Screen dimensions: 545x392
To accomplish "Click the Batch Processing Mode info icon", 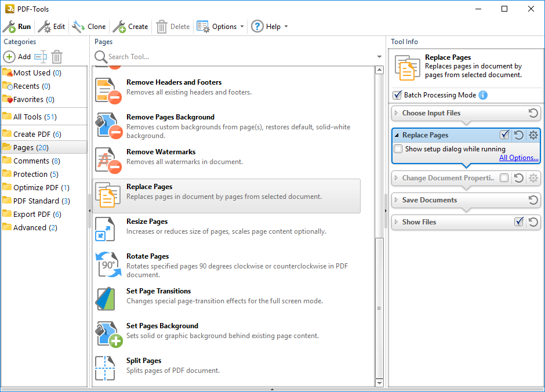I will tap(483, 95).
